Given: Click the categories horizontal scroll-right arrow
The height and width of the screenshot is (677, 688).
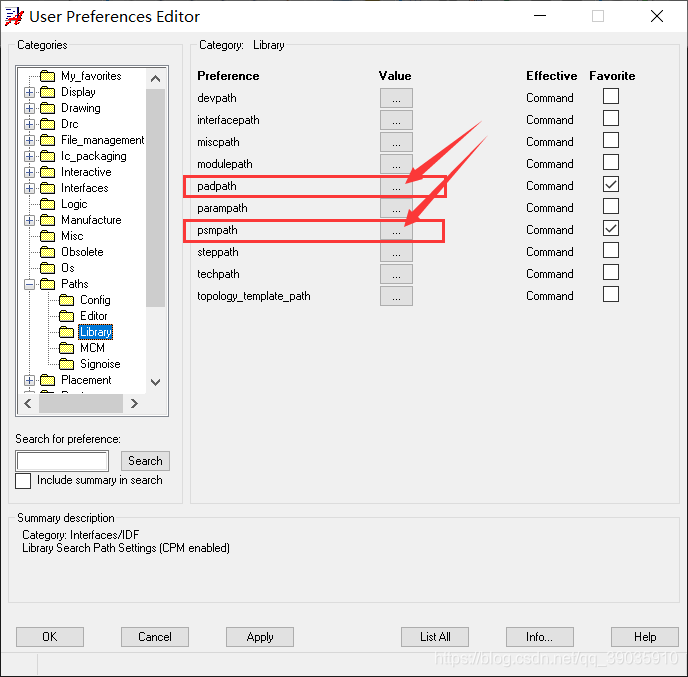Looking at the screenshot, I should (135, 404).
